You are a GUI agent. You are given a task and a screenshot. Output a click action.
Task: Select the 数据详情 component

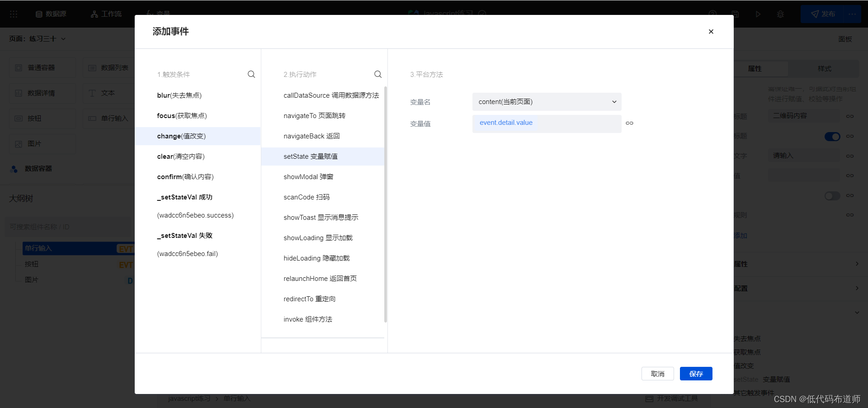[42, 93]
